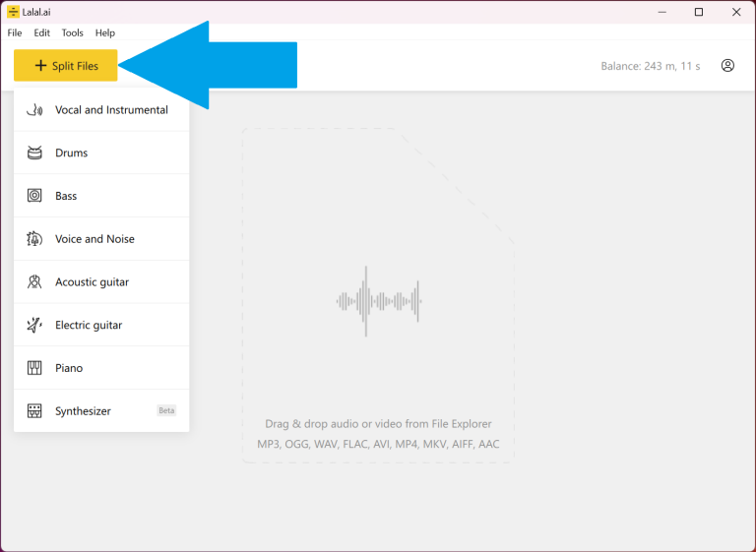Click the Piano keys icon
The height and width of the screenshot is (552, 756).
click(34, 368)
